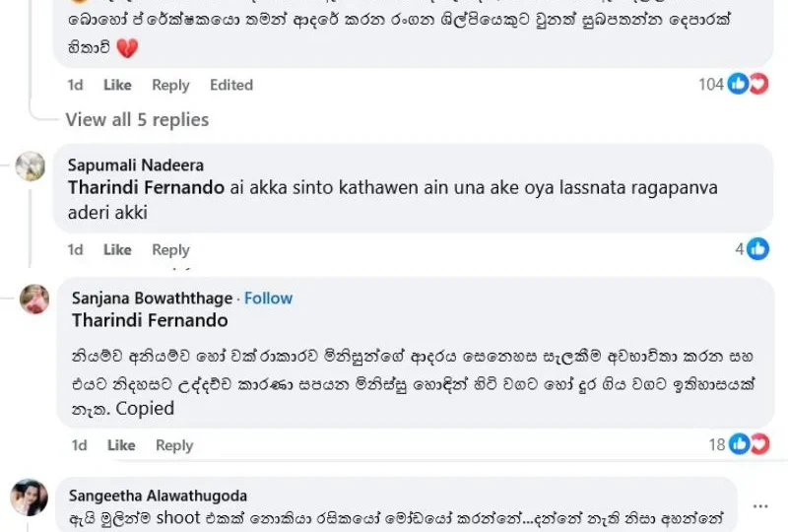Screen dimensions: 788x532
Task: Click the 1d timestamp on Sapumali's comment
Action: pyautogui.click(x=75, y=250)
